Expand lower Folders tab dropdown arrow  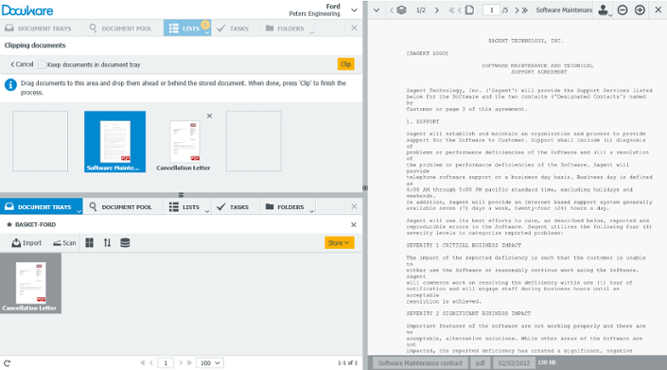[312, 211]
